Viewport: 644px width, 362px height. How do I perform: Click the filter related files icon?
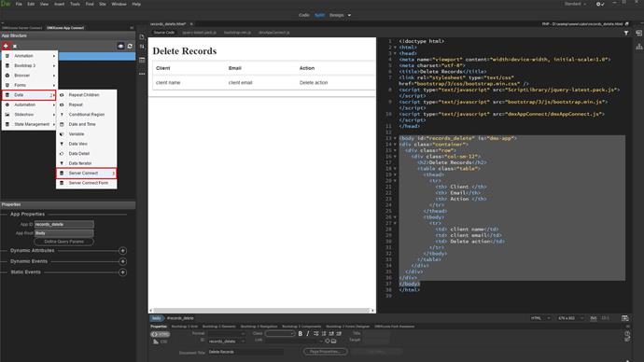(x=626, y=33)
